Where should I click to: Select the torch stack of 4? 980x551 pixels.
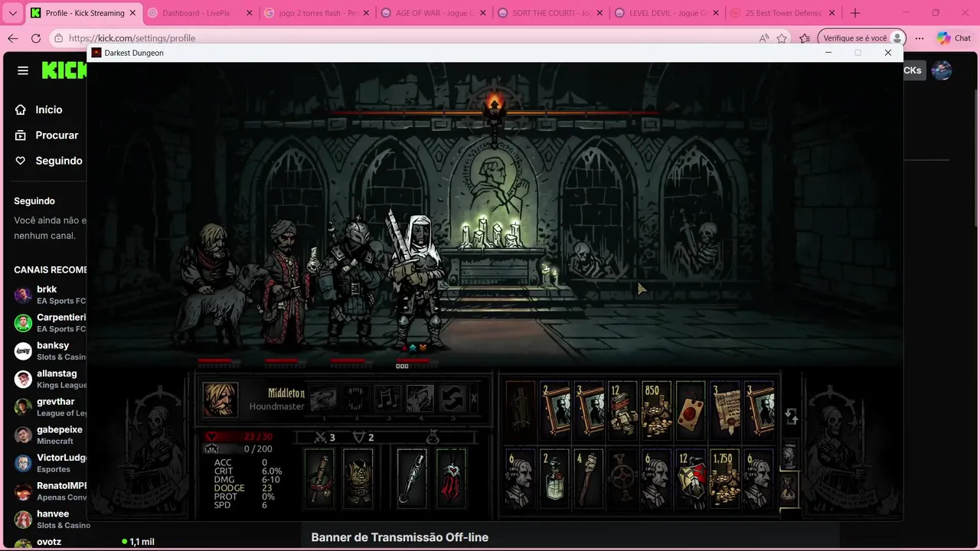pyautogui.click(x=588, y=480)
